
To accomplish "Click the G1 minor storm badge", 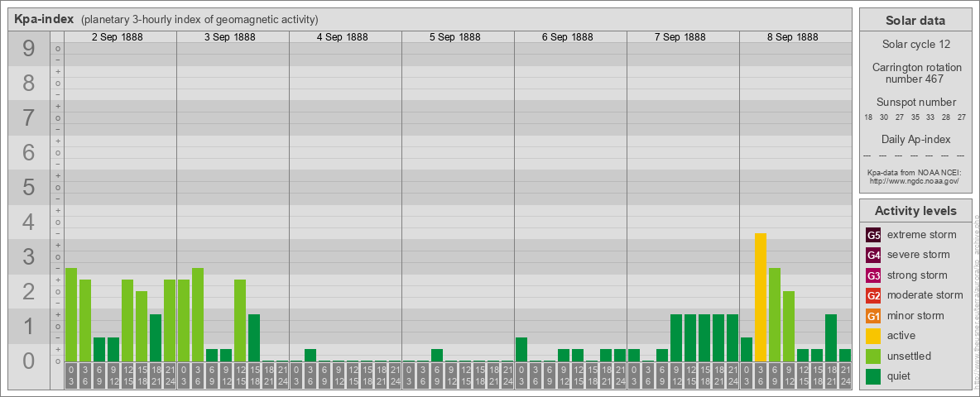I will pos(874,316).
